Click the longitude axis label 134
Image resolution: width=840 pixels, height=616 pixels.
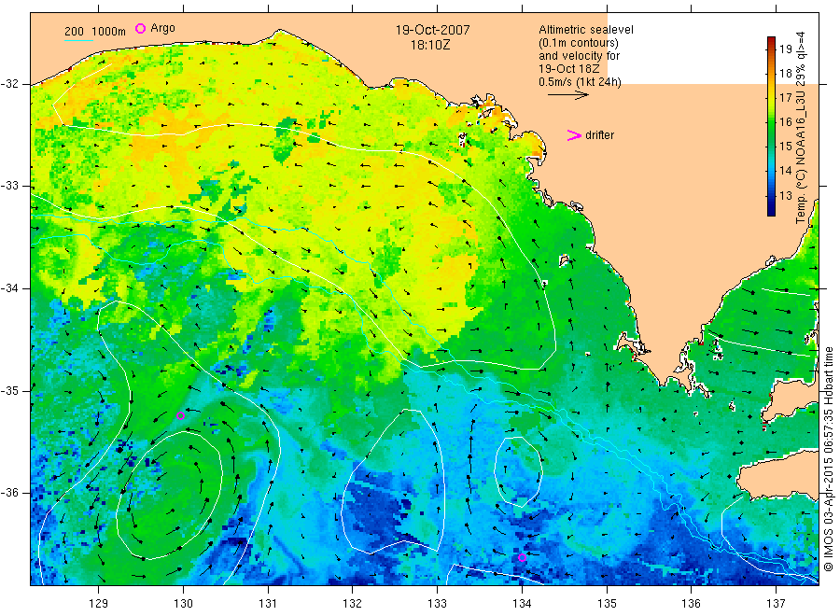[x=522, y=604]
